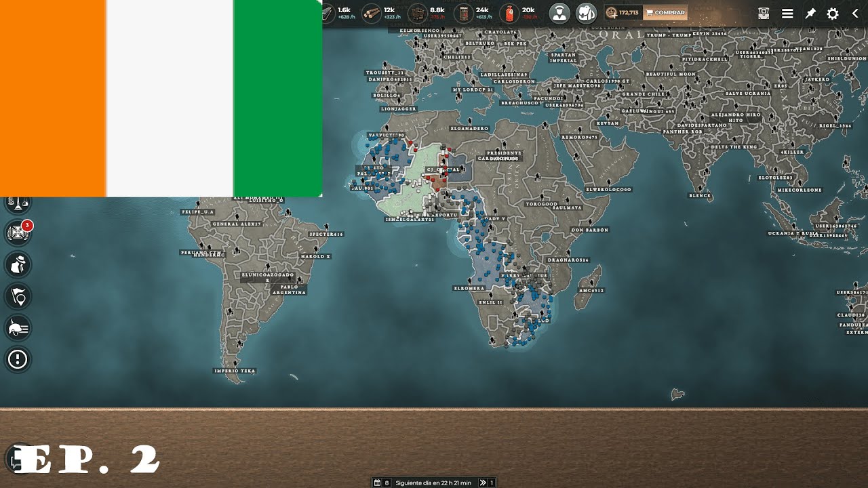Image resolution: width=868 pixels, height=488 pixels.
Task: Select the RIGEL_1366 map label
Action: pyautogui.click(x=835, y=125)
